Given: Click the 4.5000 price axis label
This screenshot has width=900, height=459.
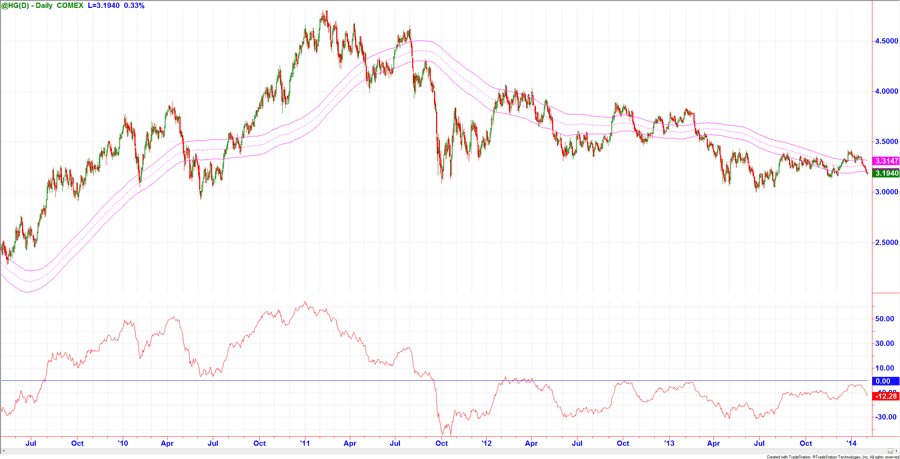Looking at the screenshot, I should [x=885, y=41].
